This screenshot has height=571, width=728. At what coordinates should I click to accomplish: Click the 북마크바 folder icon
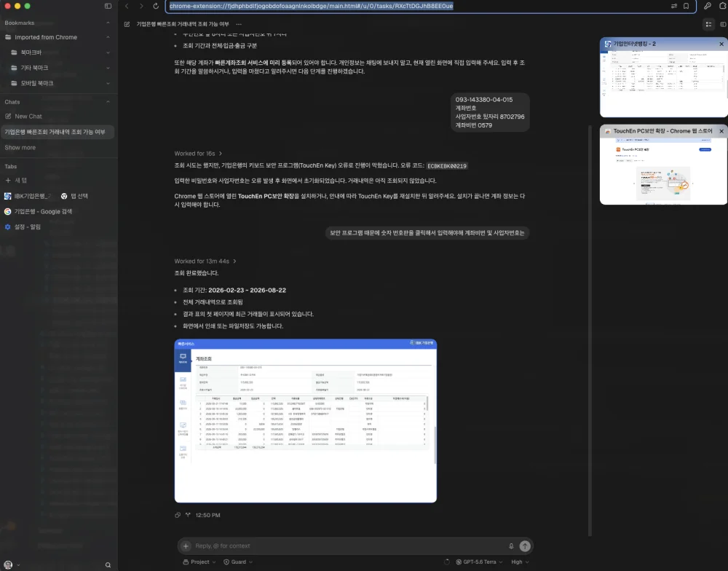14,52
